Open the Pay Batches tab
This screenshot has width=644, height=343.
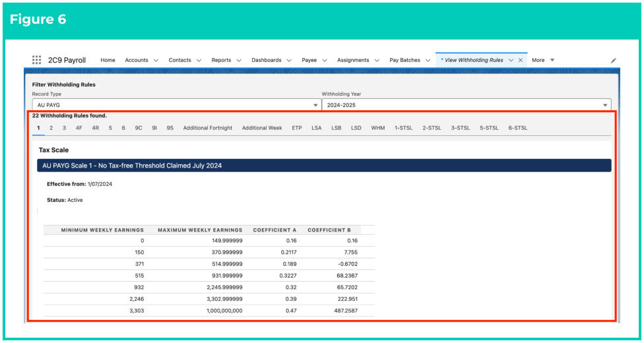(405, 60)
